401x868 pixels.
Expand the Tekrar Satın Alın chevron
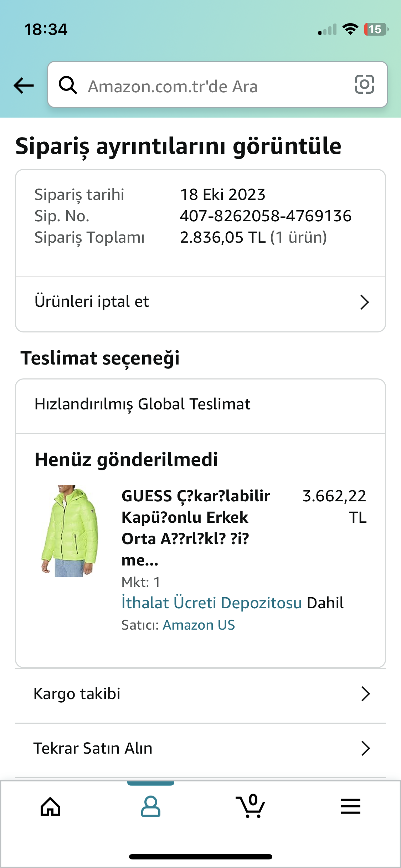365,748
